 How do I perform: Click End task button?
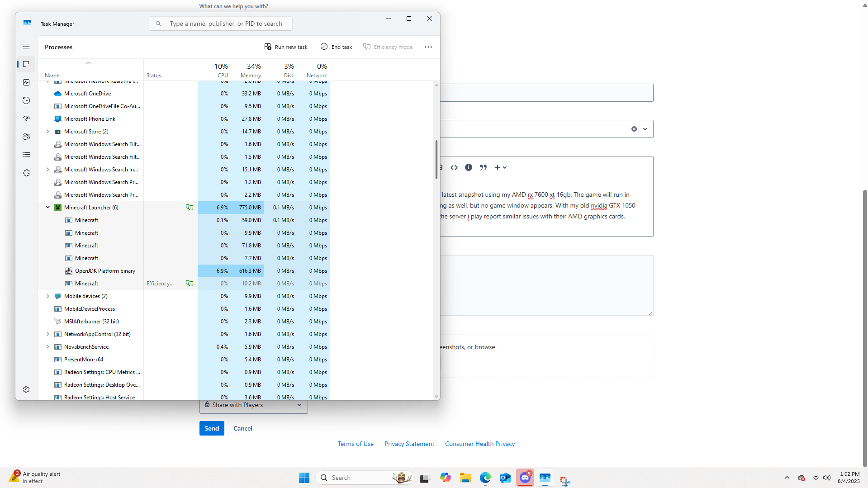tap(336, 47)
